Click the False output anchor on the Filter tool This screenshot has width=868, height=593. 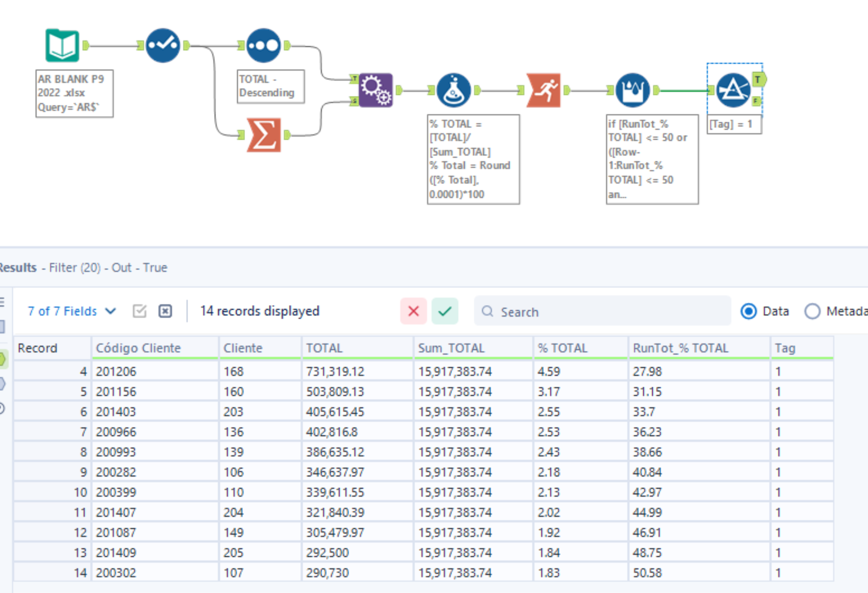757,102
